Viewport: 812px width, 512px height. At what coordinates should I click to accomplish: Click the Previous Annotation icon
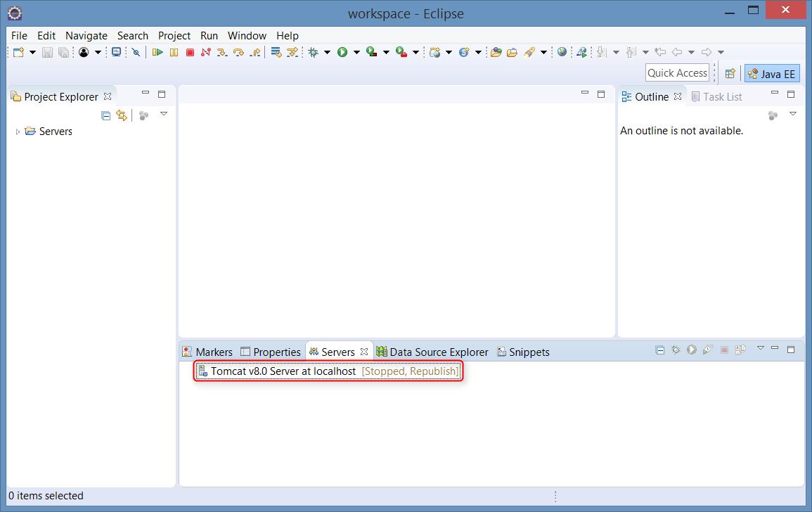631,52
